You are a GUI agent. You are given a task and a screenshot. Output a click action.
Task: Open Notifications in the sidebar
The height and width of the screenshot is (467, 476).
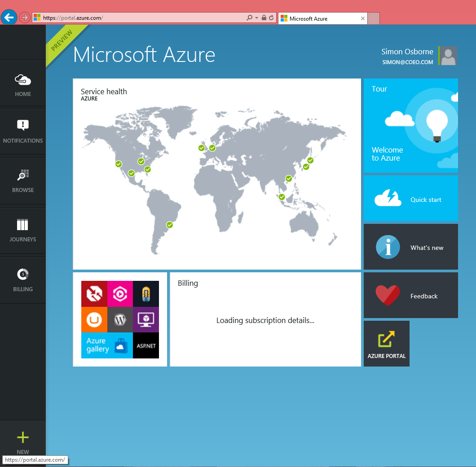(23, 131)
